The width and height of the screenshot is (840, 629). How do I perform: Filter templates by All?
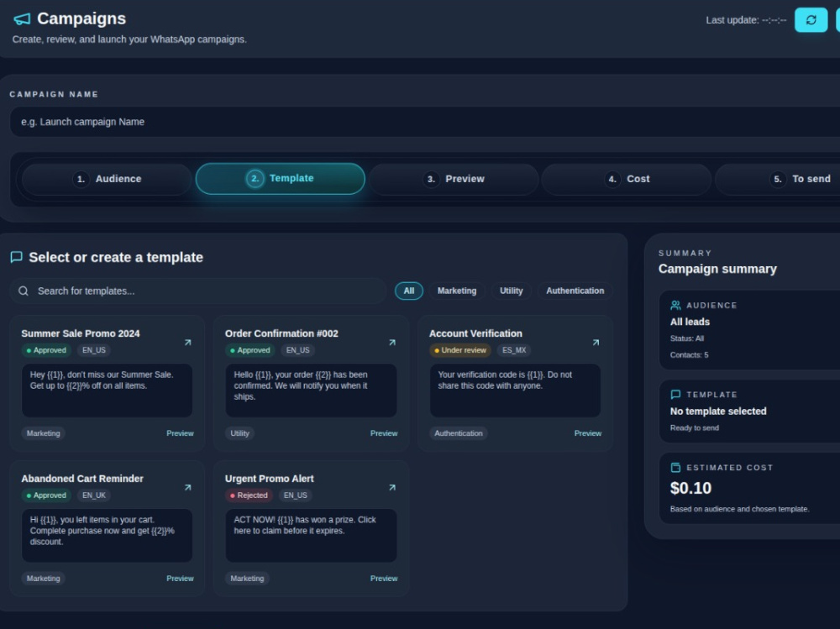[409, 291]
